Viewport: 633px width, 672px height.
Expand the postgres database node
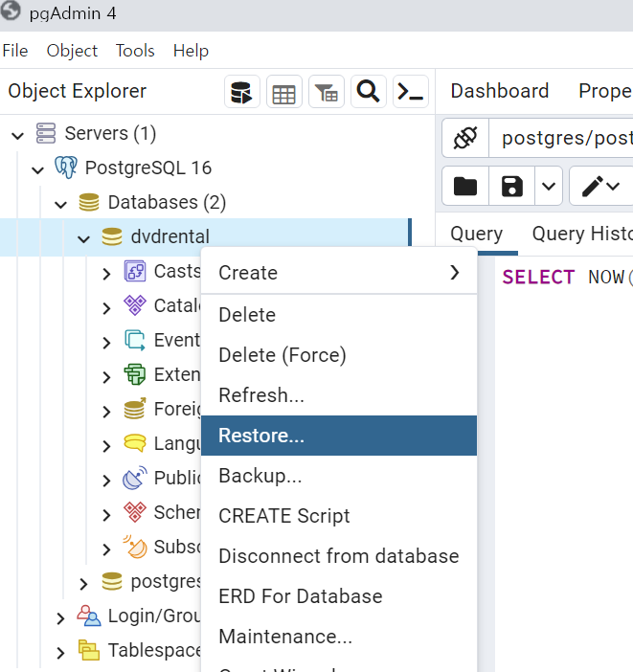(83, 584)
